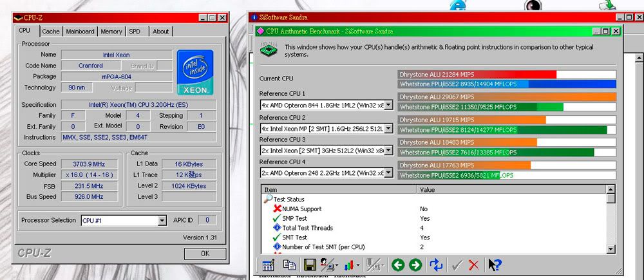Click the results list scroll-up arrow
644x280 pixels.
pos(611,190)
